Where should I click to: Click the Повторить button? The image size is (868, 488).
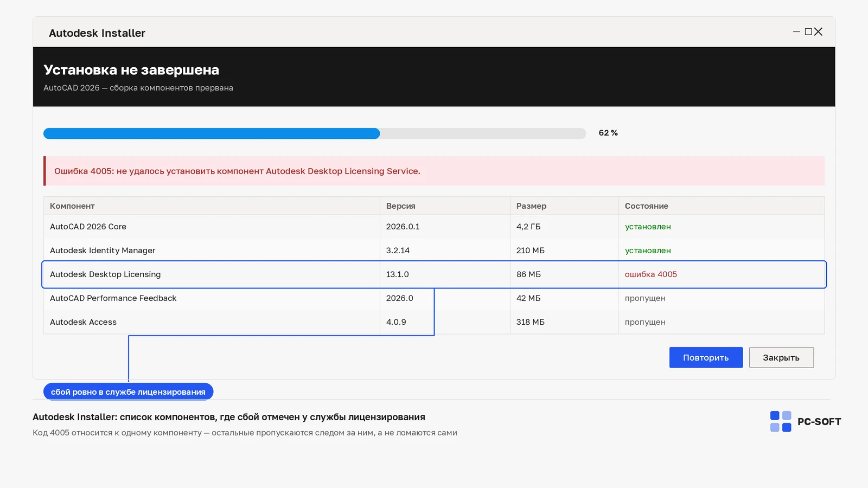(x=706, y=357)
